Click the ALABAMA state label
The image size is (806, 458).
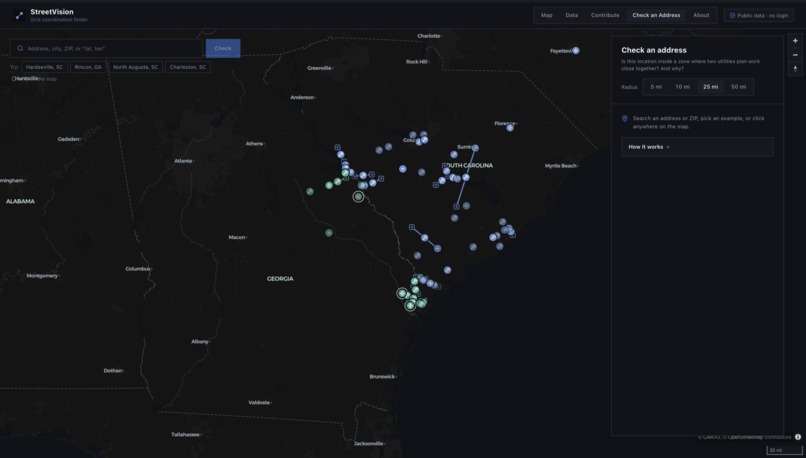(x=21, y=201)
